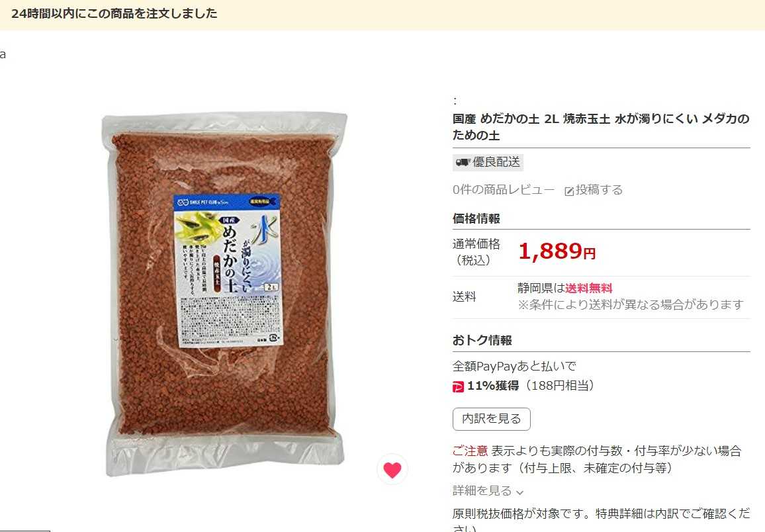
Task: Click the 投稿する review link text
Action: click(x=599, y=190)
